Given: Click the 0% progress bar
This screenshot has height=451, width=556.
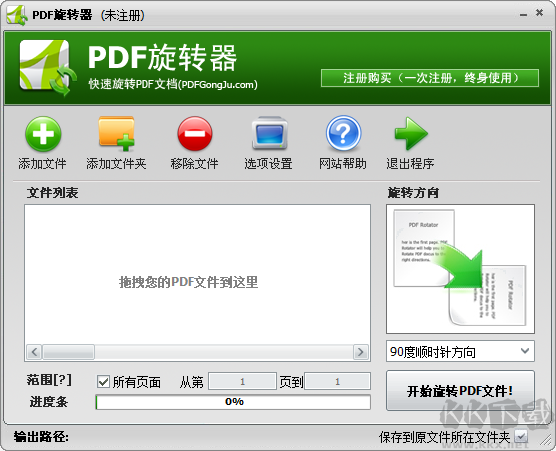Looking at the screenshot, I should click(233, 402).
